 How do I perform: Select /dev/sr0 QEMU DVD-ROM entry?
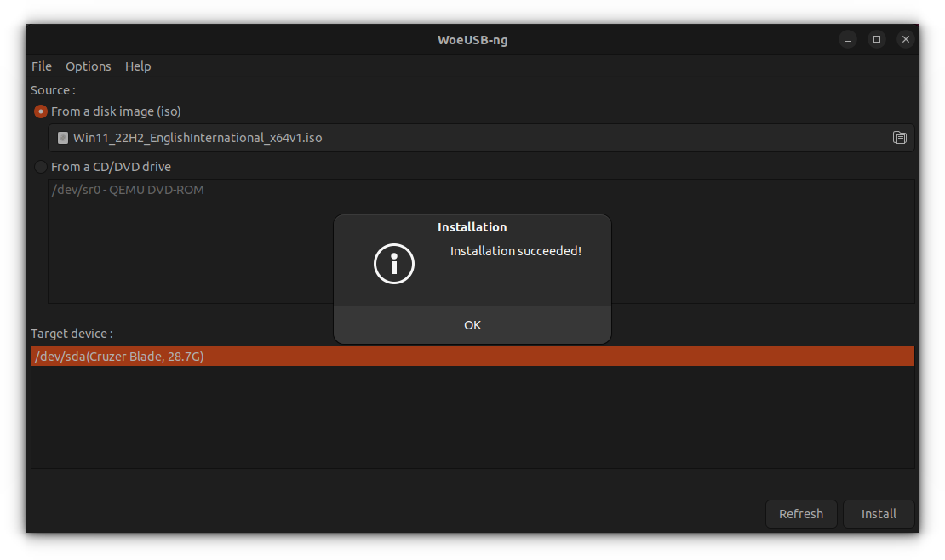pyautogui.click(x=128, y=190)
